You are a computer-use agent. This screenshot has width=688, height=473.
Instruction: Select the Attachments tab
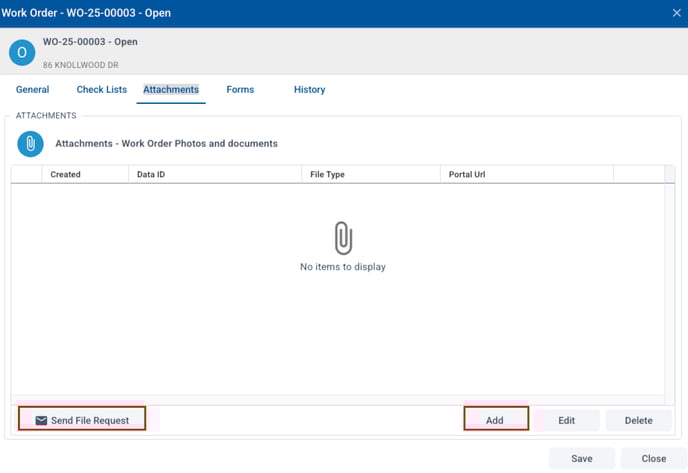(171, 90)
